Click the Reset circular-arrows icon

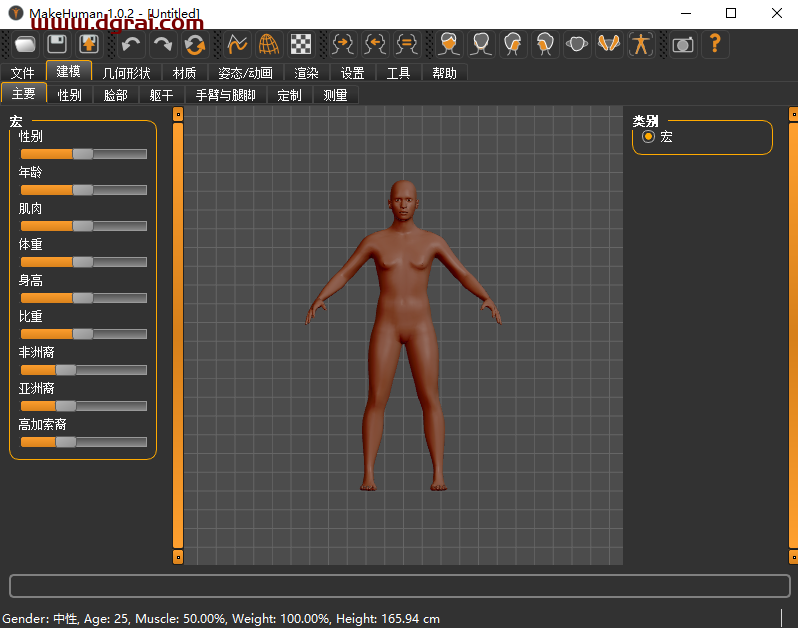coord(195,44)
